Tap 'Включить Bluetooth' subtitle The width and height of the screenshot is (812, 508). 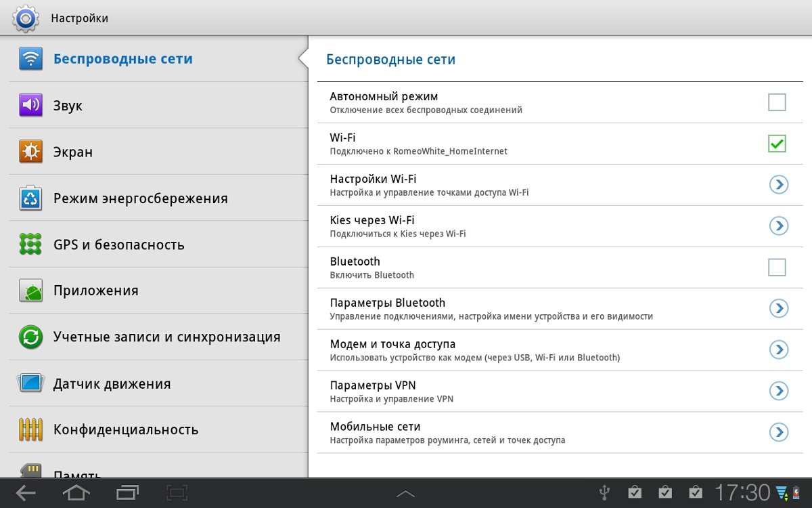pyautogui.click(x=371, y=275)
